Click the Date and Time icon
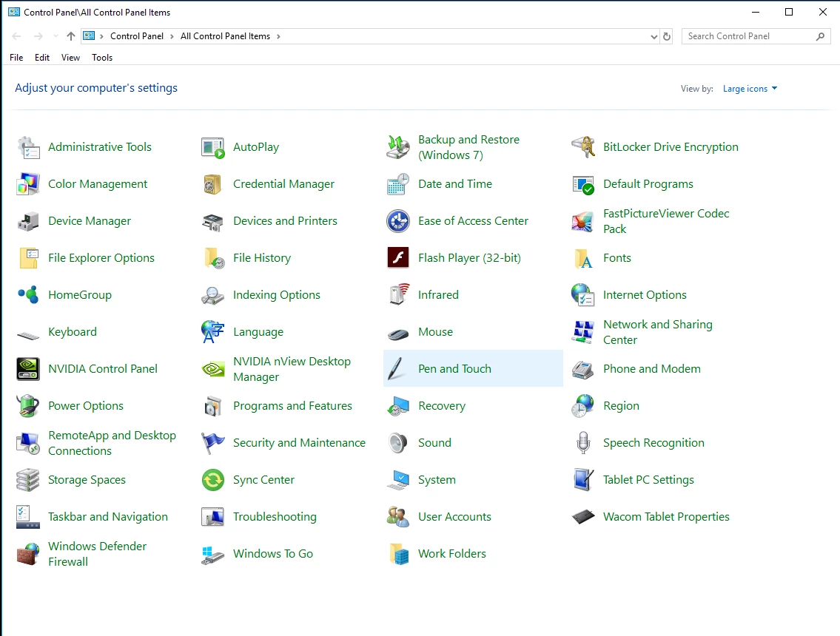 398,184
